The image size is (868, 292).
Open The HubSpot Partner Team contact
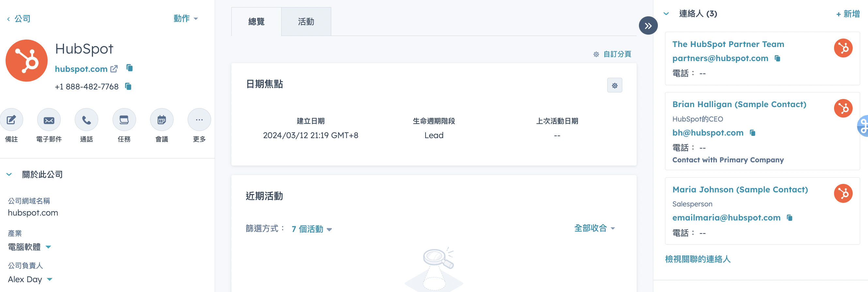728,44
